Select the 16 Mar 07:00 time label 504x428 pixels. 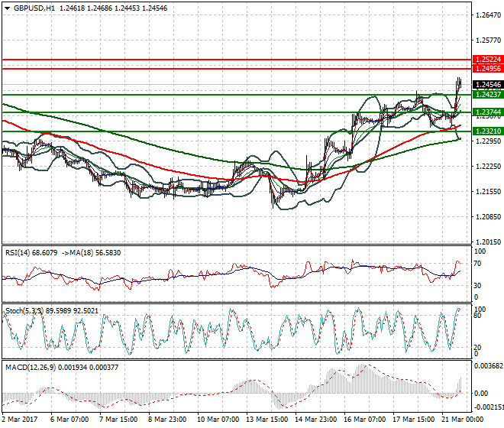(x=364, y=420)
